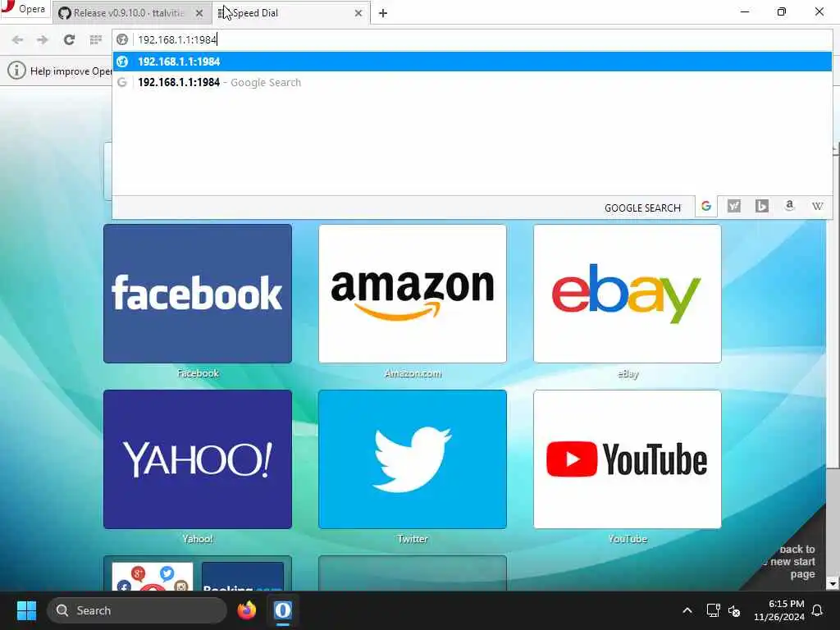840x630 pixels.
Task: Open the clock showing 6:15 PM
Action: point(779,610)
